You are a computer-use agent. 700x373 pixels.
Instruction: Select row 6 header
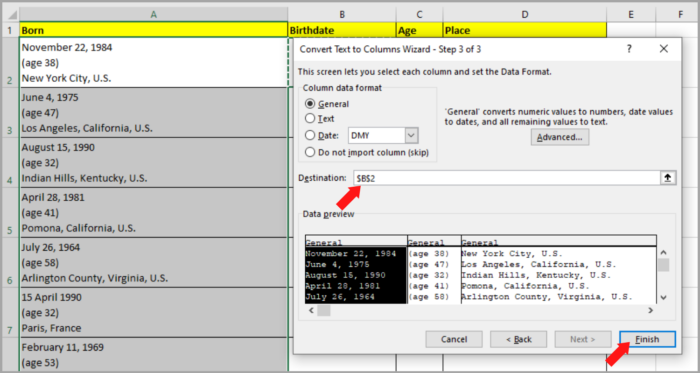[10, 262]
